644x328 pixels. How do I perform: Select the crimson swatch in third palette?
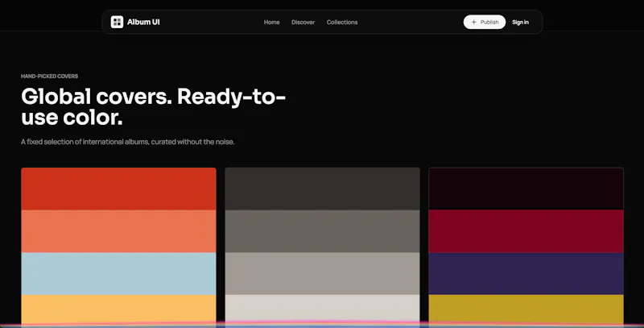(526, 231)
